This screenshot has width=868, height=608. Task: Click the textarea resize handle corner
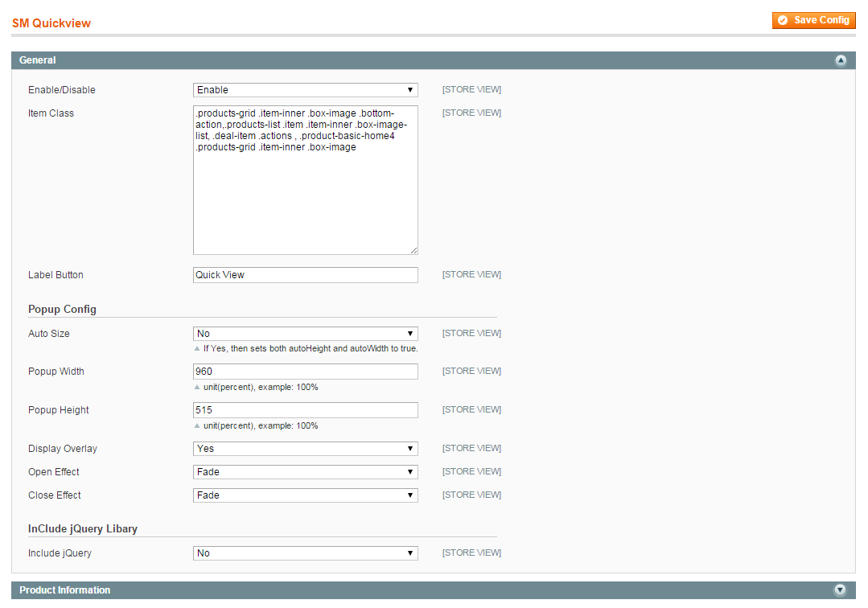tap(413, 251)
